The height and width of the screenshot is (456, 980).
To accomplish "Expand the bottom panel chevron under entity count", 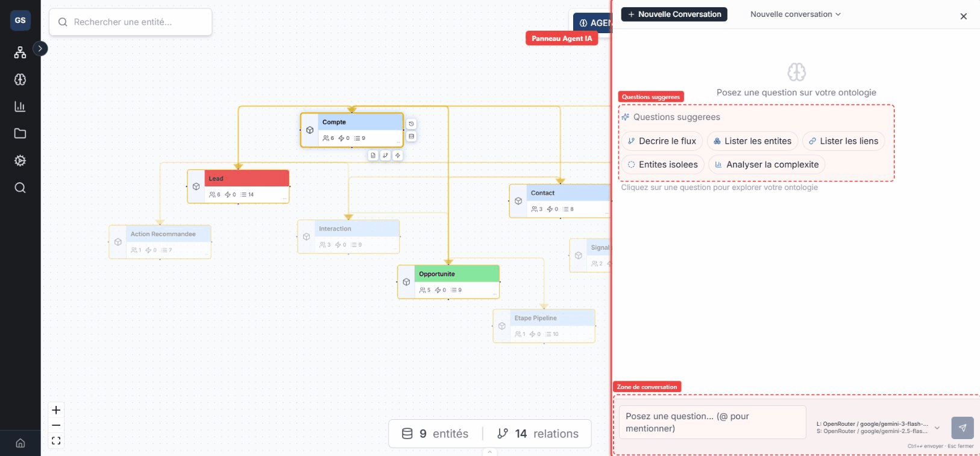I will pos(489,452).
